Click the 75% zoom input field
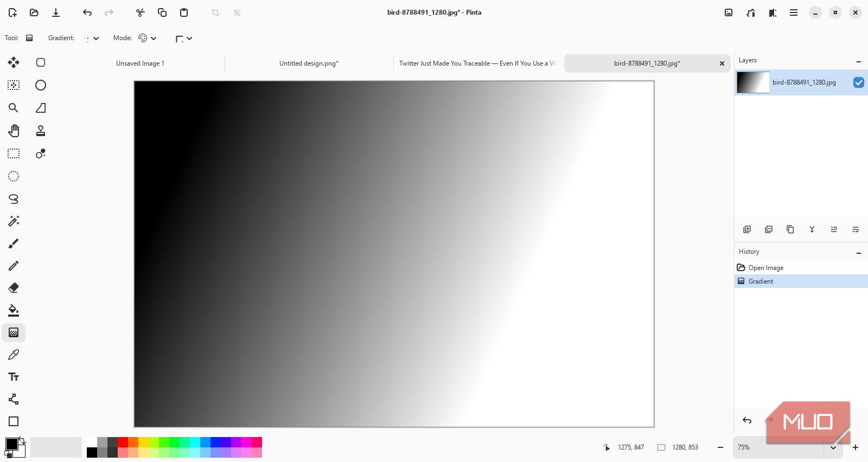This screenshot has height=462, width=868. (778, 447)
